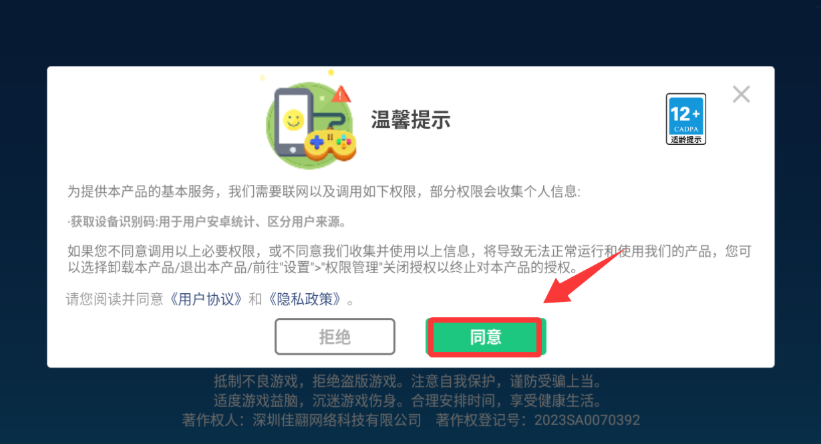This screenshot has width=821, height=444.
Task: Click the green circle phone illustration
Action: [310, 125]
